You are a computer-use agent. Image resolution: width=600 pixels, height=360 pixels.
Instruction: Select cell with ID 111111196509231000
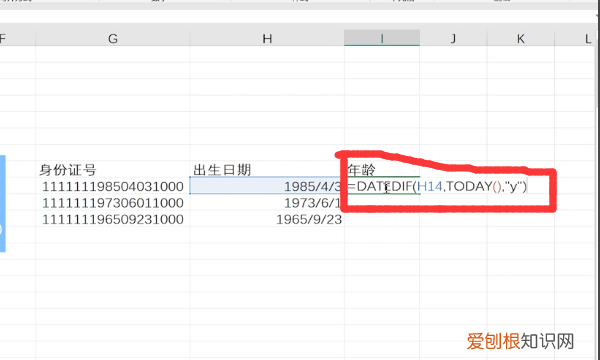113,220
